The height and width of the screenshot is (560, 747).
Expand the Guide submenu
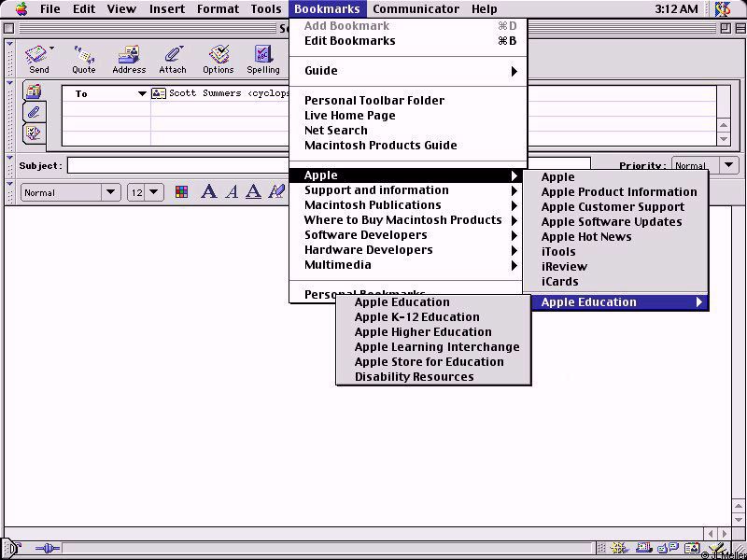[408, 71]
